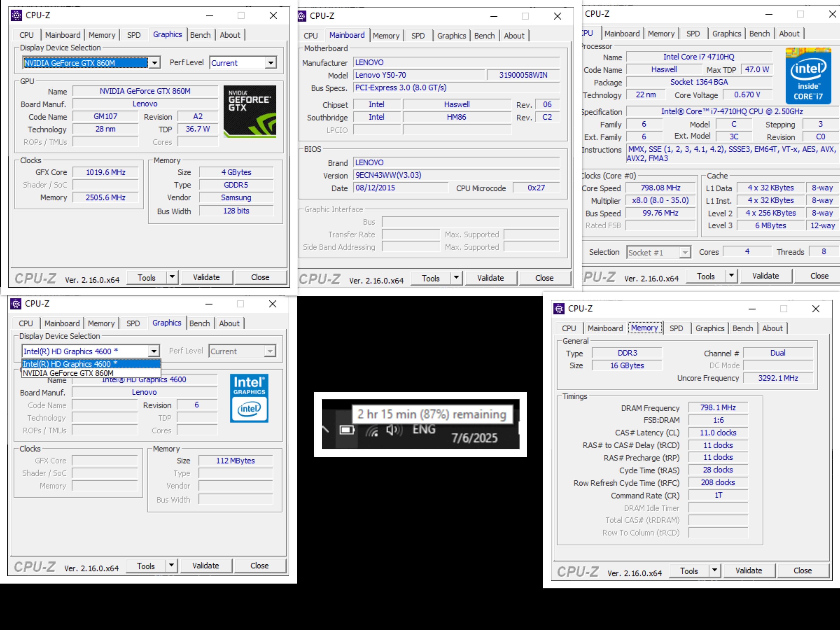Click 16 GBytes memory size value
This screenshot has width=840, height=630.
point(627,365)
